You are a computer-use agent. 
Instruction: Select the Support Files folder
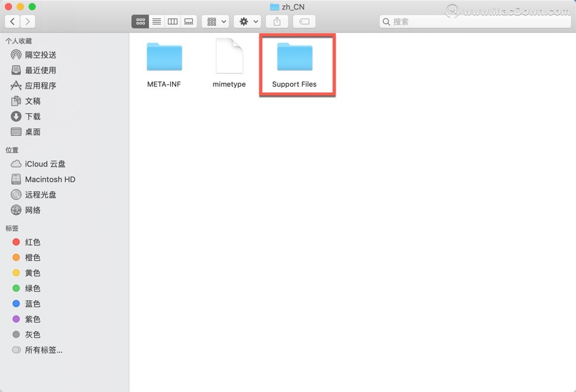coord(295,56)
